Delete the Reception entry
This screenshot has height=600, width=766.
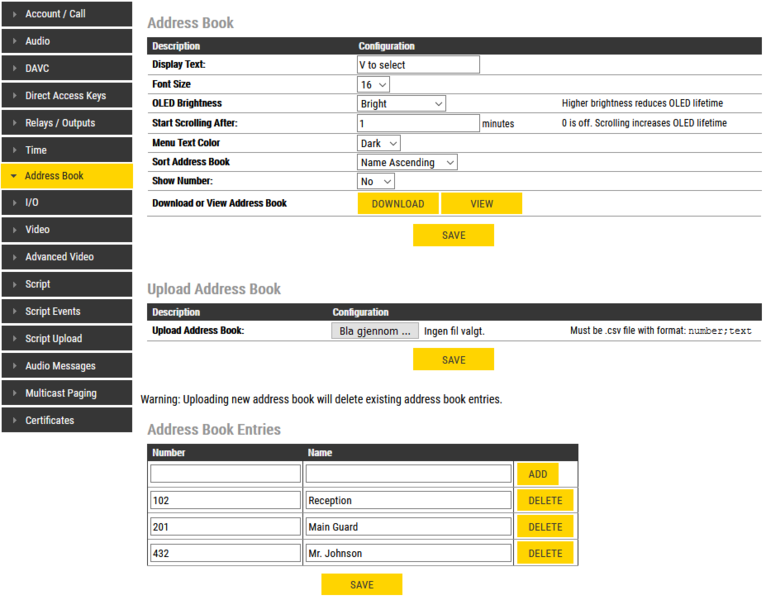pyautogui.click(x=545, y=500)
